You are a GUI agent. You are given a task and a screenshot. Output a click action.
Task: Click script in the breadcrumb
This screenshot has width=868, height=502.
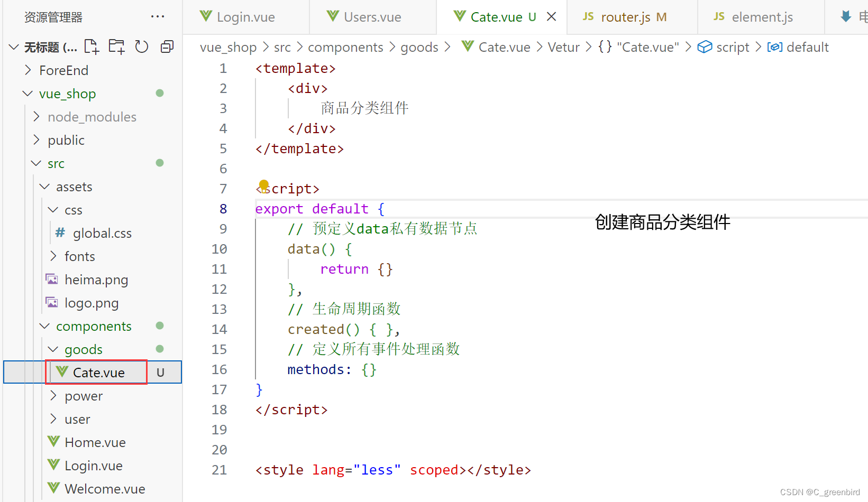point(733,48)
